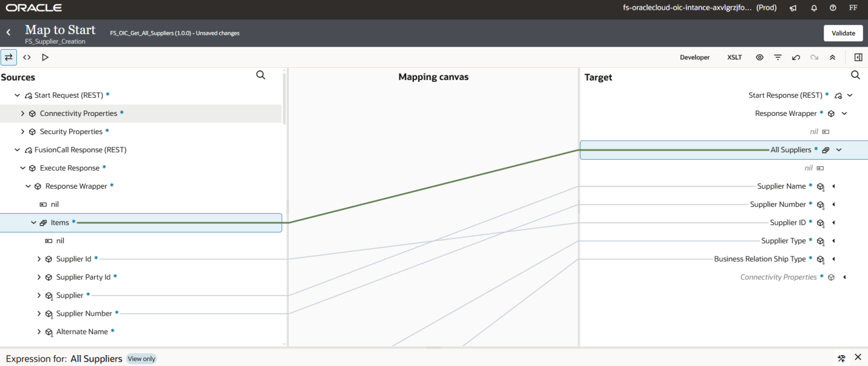Open the Code view icon
Screen dimensions: 868x366
tap(27, 57)
